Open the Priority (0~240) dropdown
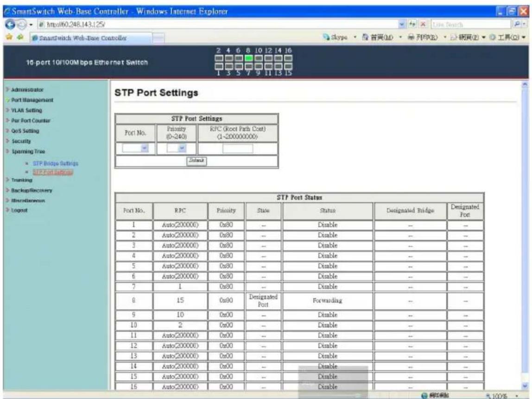The height and width of the screenshot is (399, 532). point(177,148)
